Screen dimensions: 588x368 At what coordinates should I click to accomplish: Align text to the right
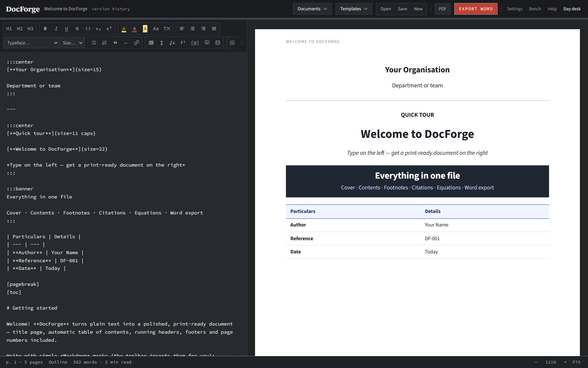(203, 29)
